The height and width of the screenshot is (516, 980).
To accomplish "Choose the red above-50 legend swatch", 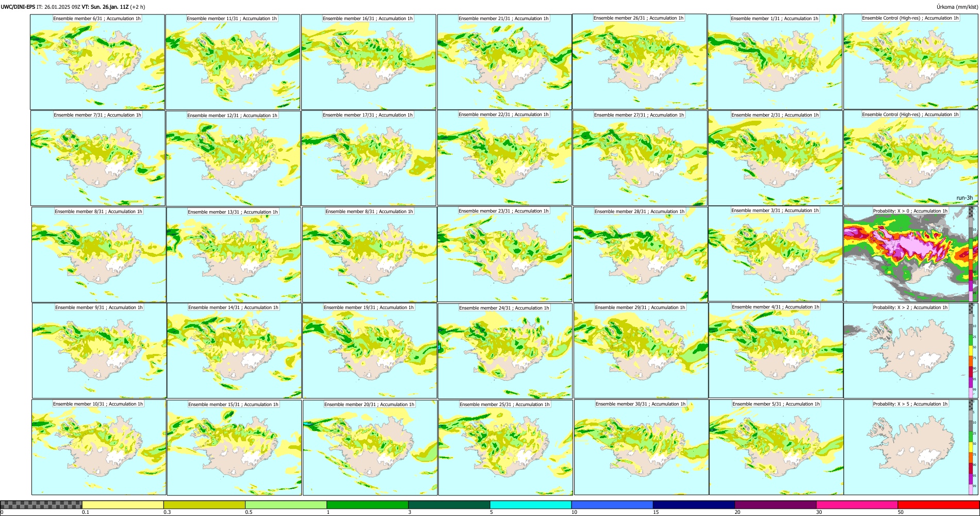I will pos(938,505).
